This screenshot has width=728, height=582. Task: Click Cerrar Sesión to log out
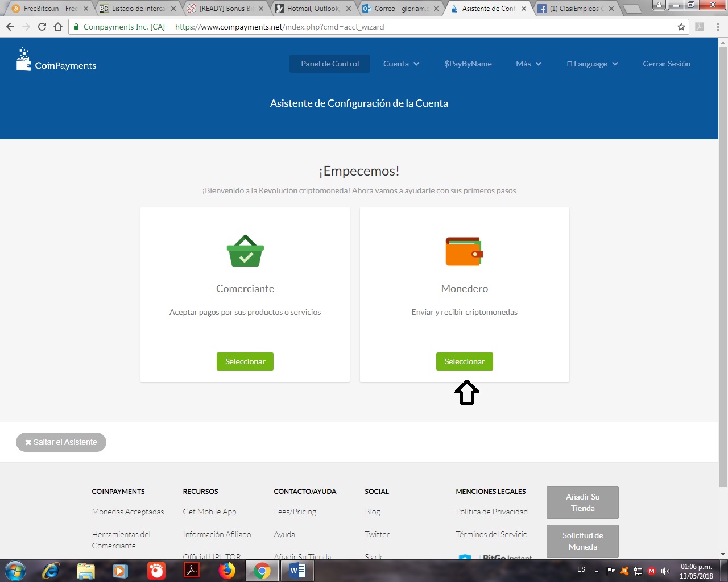(667, 64)
